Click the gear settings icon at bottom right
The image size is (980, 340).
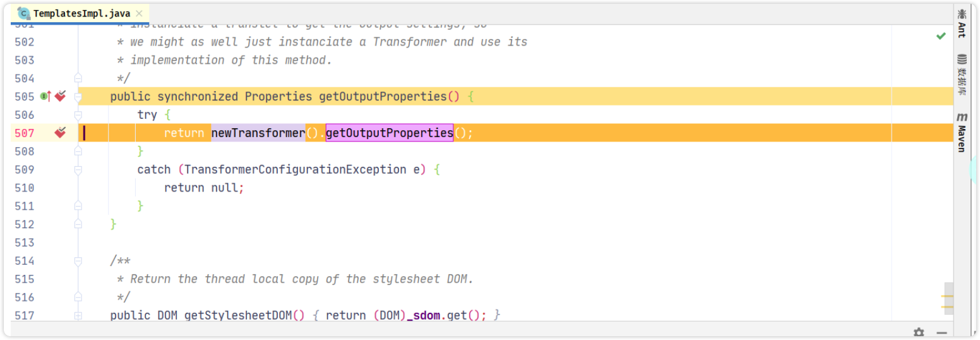click(919, 332)
